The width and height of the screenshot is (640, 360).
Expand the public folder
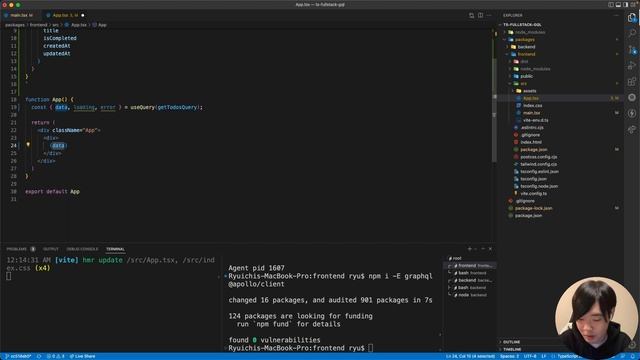(x=526, y=76)
